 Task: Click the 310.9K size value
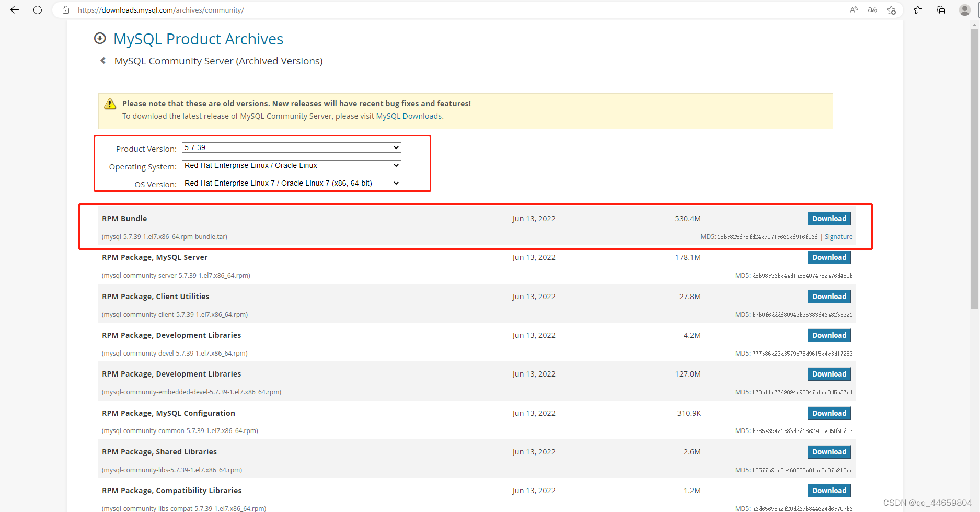pyautogui.click(x=689, y=413)
